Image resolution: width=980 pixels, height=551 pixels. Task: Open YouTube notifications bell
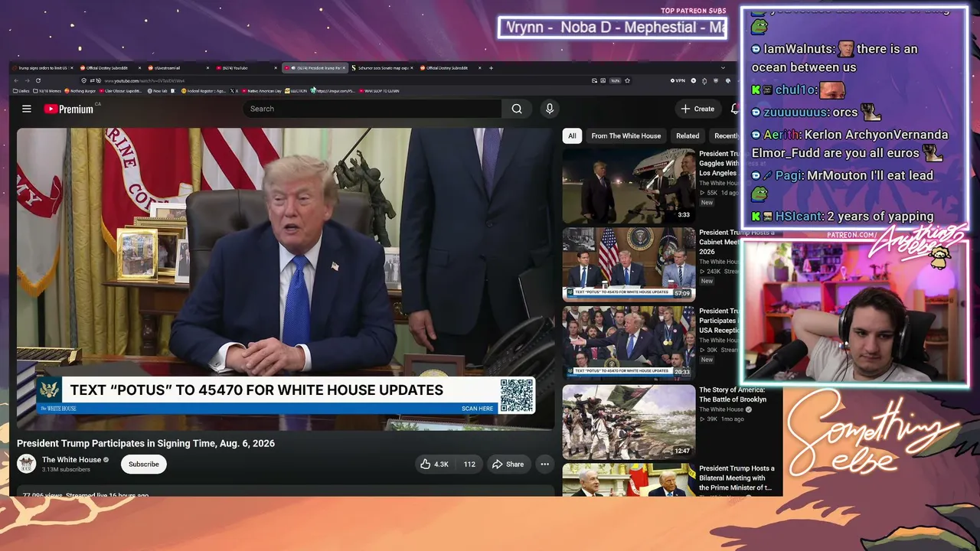point(734,109)
